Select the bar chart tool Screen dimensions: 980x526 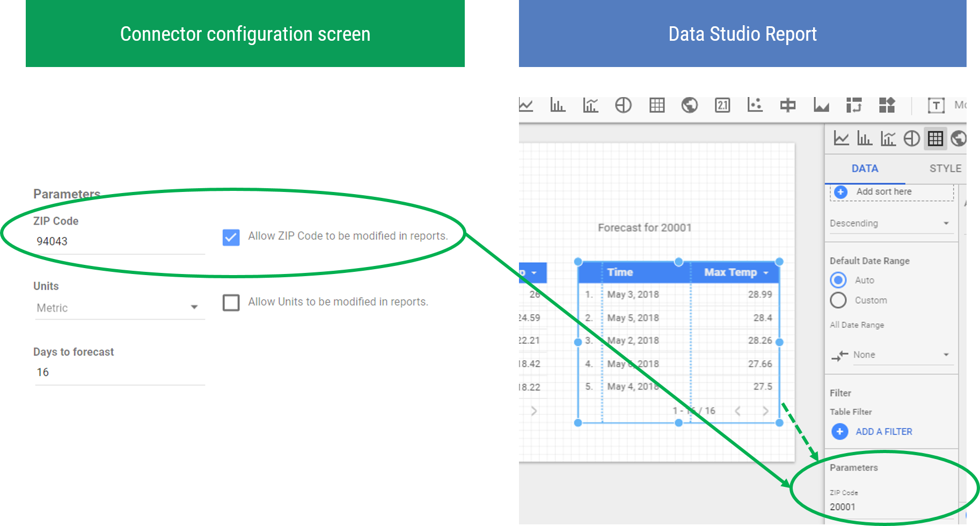coord(558,106)
